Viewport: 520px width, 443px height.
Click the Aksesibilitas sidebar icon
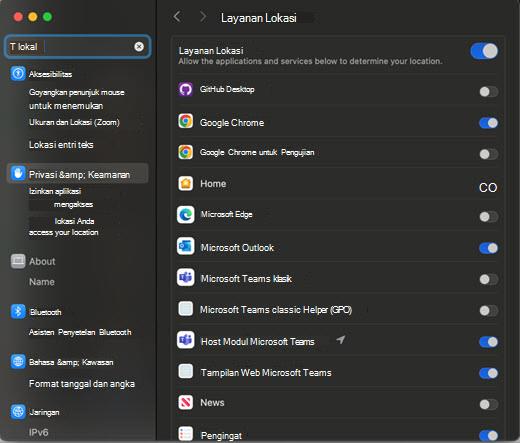click(x=18, y=73)
